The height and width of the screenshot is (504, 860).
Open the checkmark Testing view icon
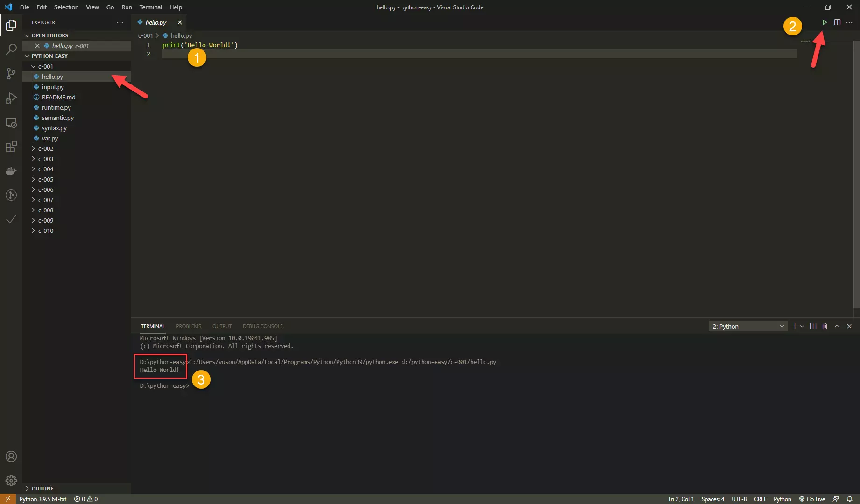pos(11,219)
